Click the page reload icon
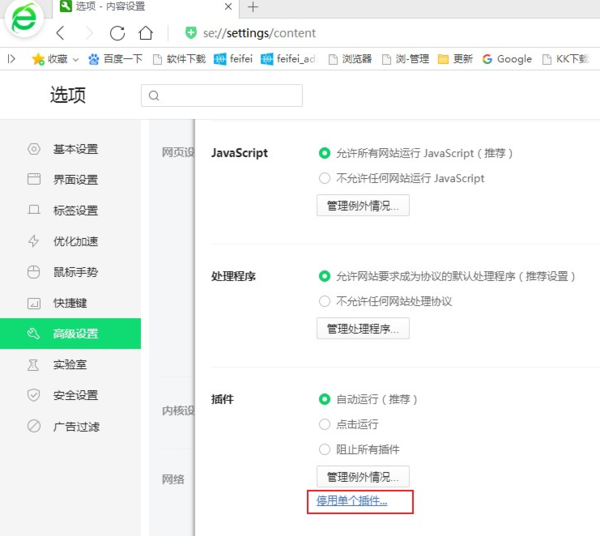This screenshot has width=600, height=536. pos(118,33)
